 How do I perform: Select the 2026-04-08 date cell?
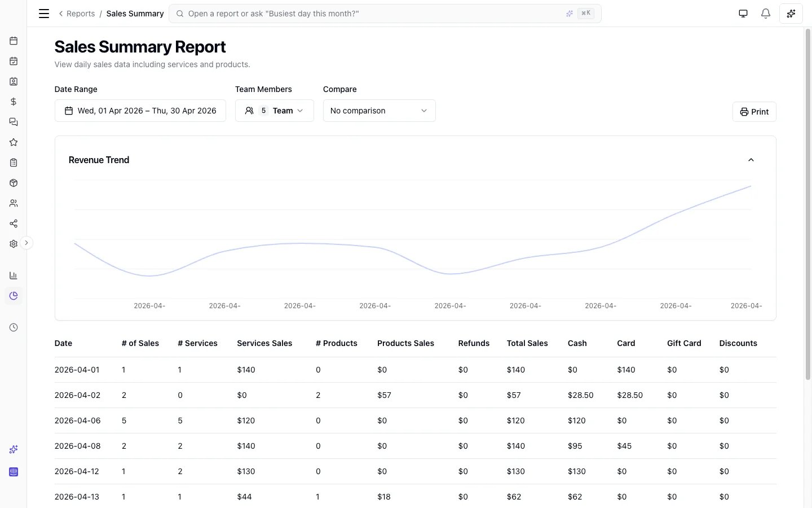[x=78, y=446]
